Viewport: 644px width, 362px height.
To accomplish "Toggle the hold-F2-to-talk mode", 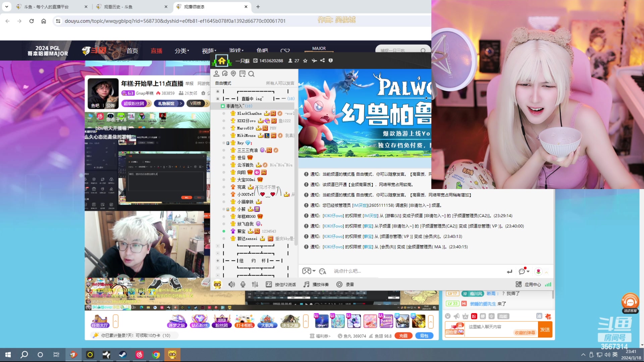I will (x=281, y=285).
